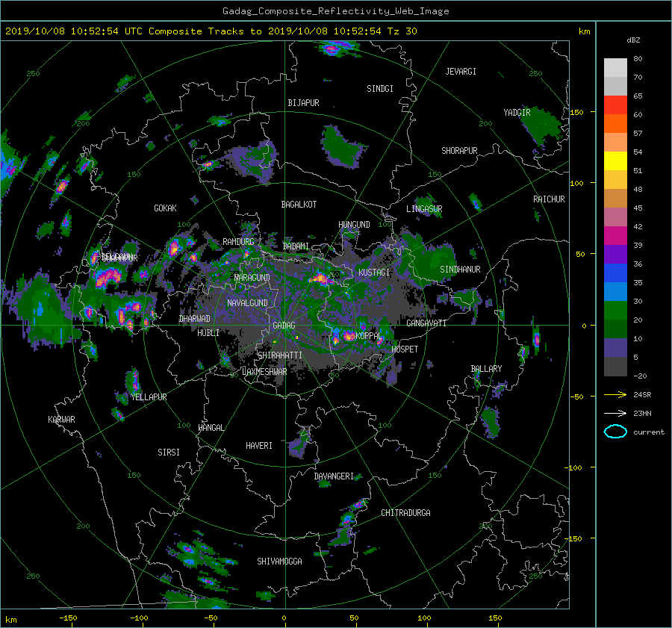Select the 80 dBZ white color swatch
Image resolution: width=672 pixels, height=628 pixels.
click(615, 68)
